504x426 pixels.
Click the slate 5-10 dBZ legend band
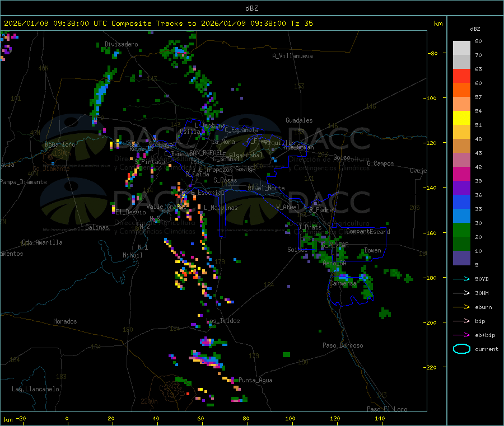pyautogui.click(x=461, y=258)
